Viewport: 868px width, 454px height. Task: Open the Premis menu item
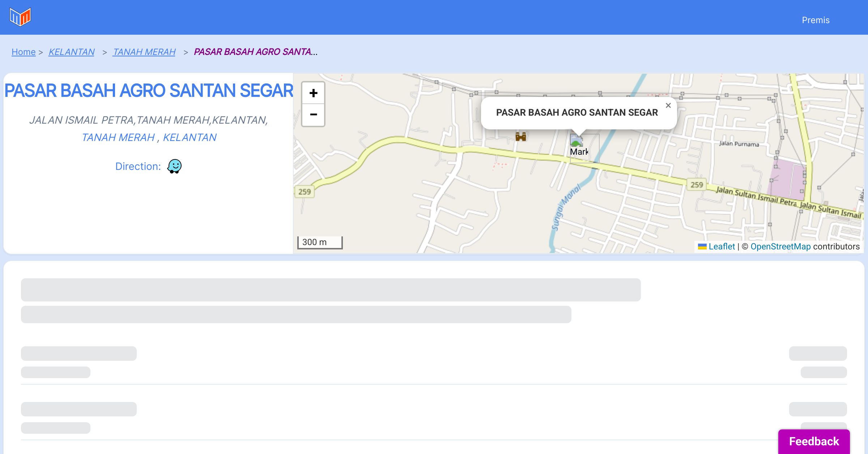click(x=816, y=20)
